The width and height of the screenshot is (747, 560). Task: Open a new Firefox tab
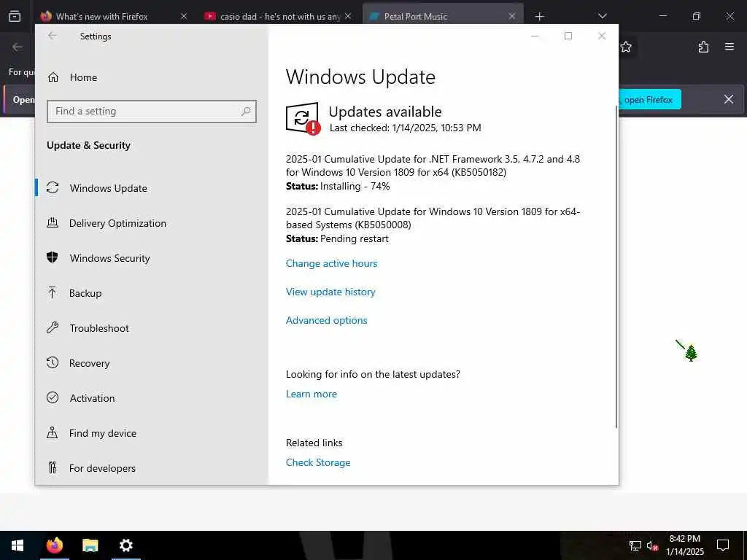click(539, 17)
